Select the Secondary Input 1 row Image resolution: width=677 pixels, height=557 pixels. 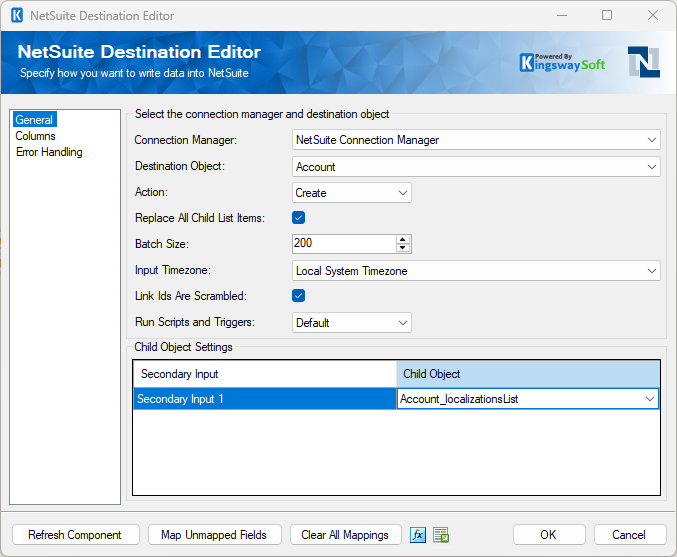coord(265,399)
